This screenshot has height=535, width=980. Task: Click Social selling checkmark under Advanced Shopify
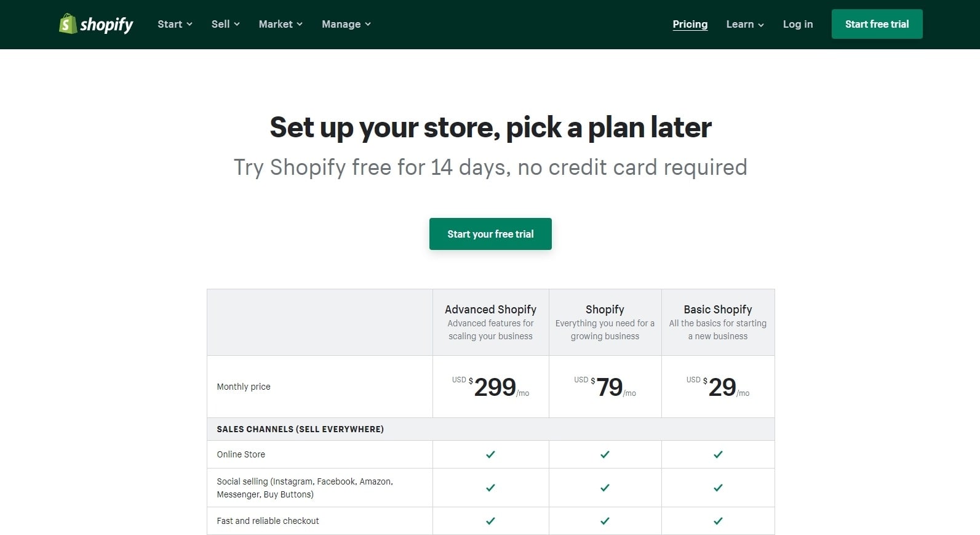click(490, 488)
